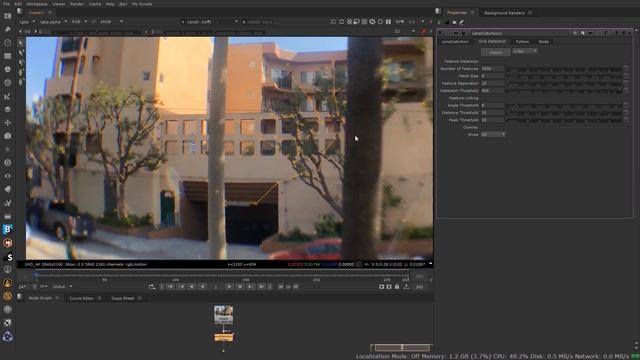This screenshot has width=640, height=360.
Task: Open the Deep nodes icon
Action: 7,162
